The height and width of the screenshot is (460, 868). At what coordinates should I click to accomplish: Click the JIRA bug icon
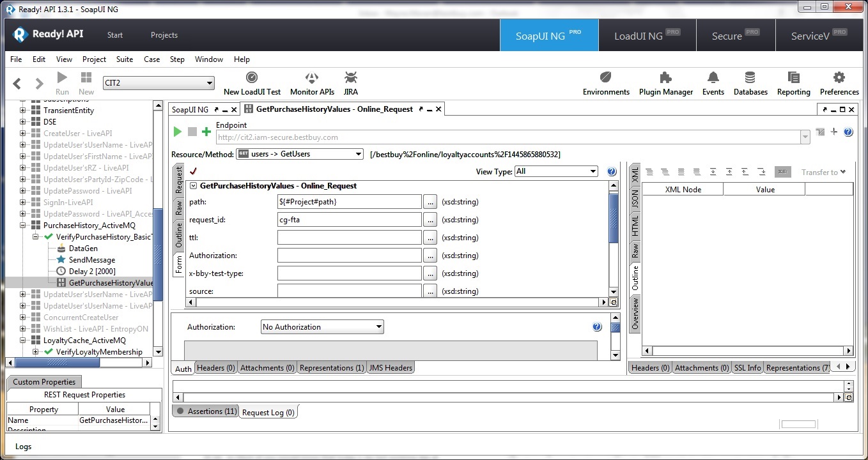(x=350, y=84)
